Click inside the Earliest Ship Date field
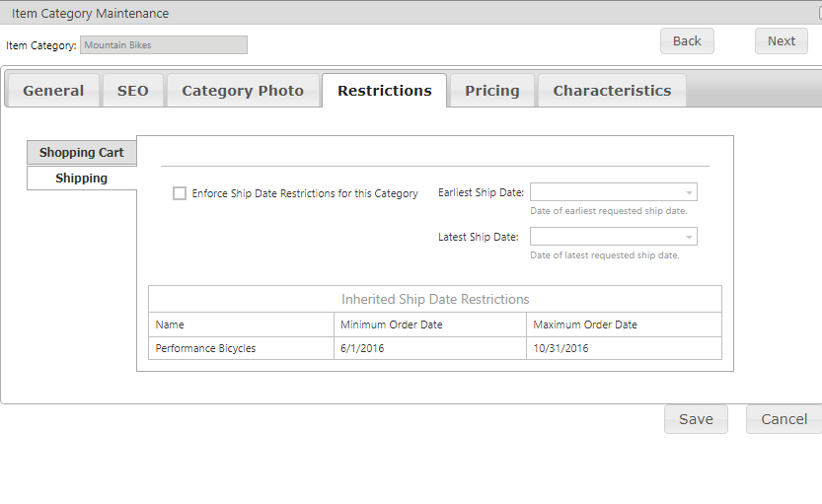This screenshot has width=822, height=504. click(x=607, y=192)
